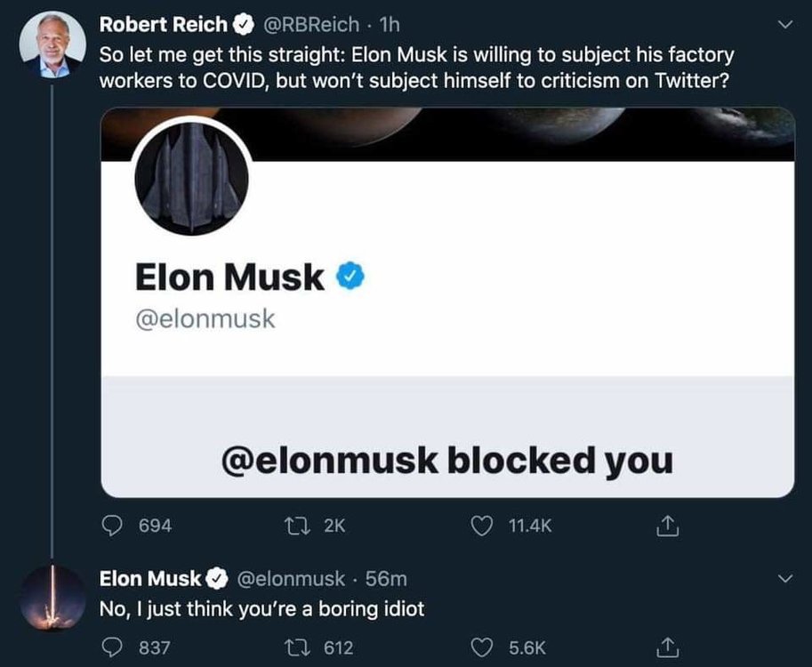Click the verified badge beside Robert Reich

(242, 24)
